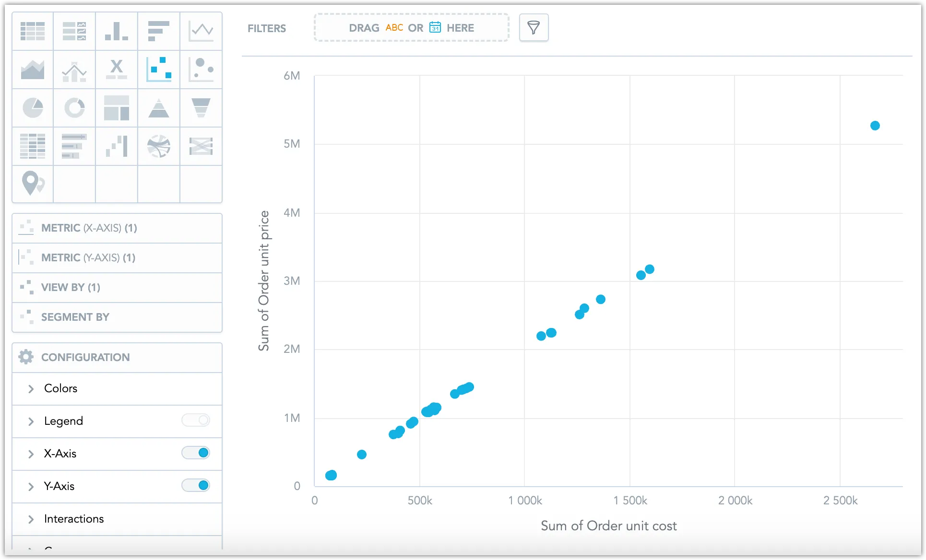Click the filters drag-and-drop zone
Screen dimensions: 926x560
(411, 27)
